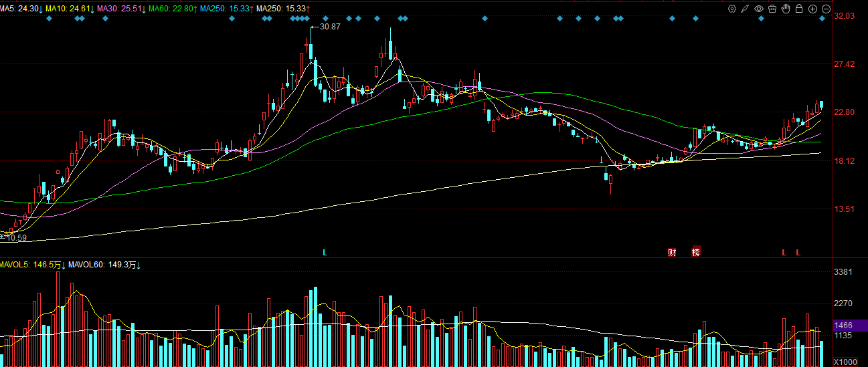Click the MAVOL5: 146.5万 label
The image size is (868, 367).
tap(31, 265)
